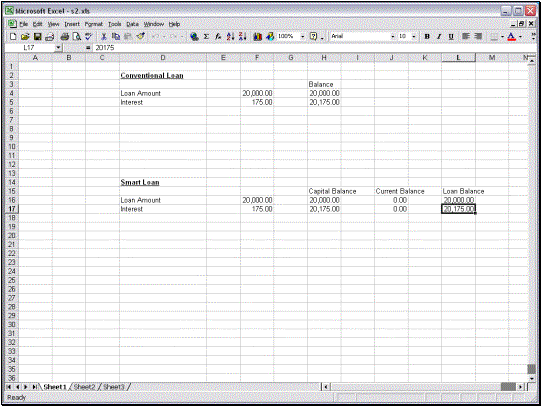This screenshot has width=541, height=406.
Task: Toggle Bold formatting
Action: click(x=427, y=36)
